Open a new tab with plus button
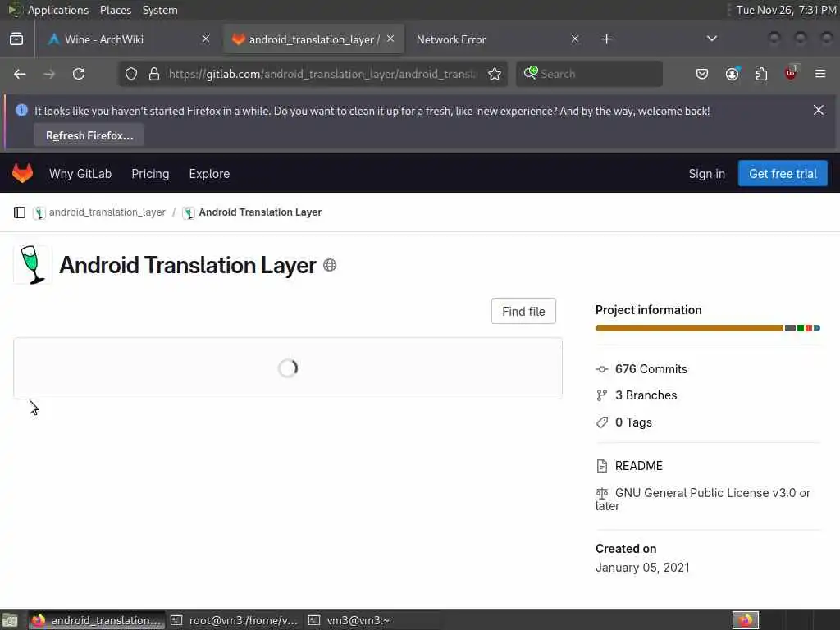 (606, 39)
